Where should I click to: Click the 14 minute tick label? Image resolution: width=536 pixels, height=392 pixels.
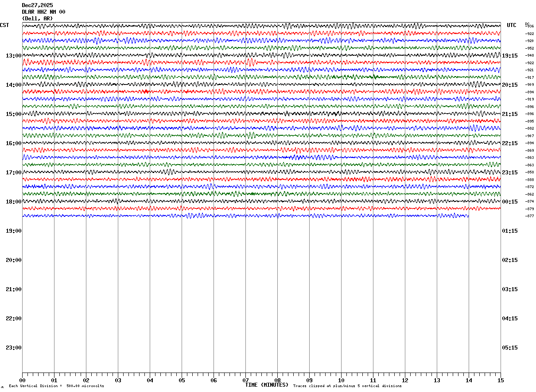pos(469,380)
